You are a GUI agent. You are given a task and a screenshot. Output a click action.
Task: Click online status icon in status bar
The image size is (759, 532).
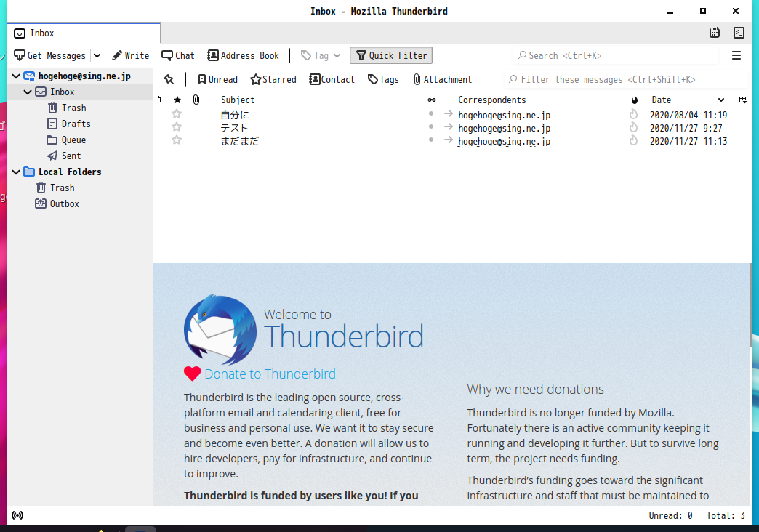(x=17, y=515)
